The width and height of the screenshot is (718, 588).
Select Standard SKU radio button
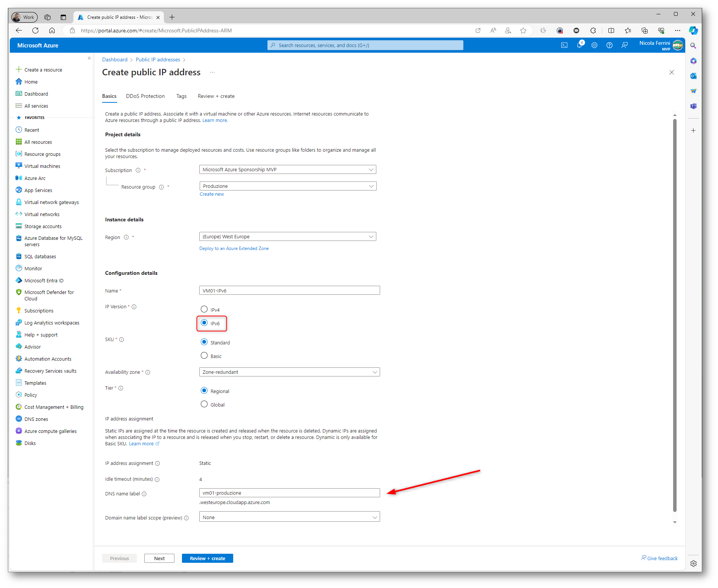point(204,342)
